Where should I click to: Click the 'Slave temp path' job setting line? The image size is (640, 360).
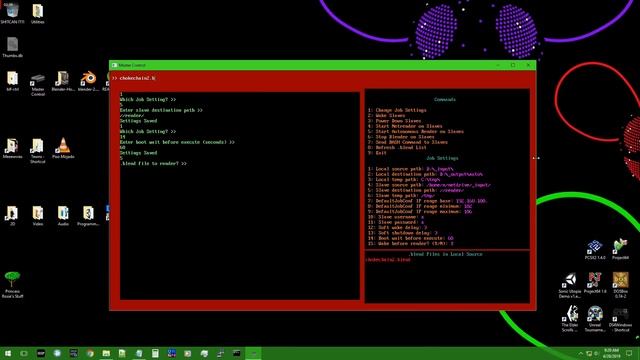point(401,196)
